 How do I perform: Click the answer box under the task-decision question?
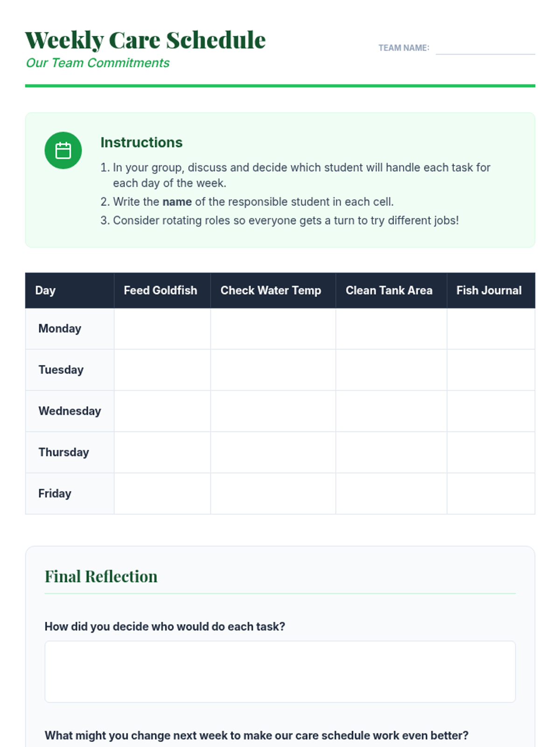pos(280,671)
